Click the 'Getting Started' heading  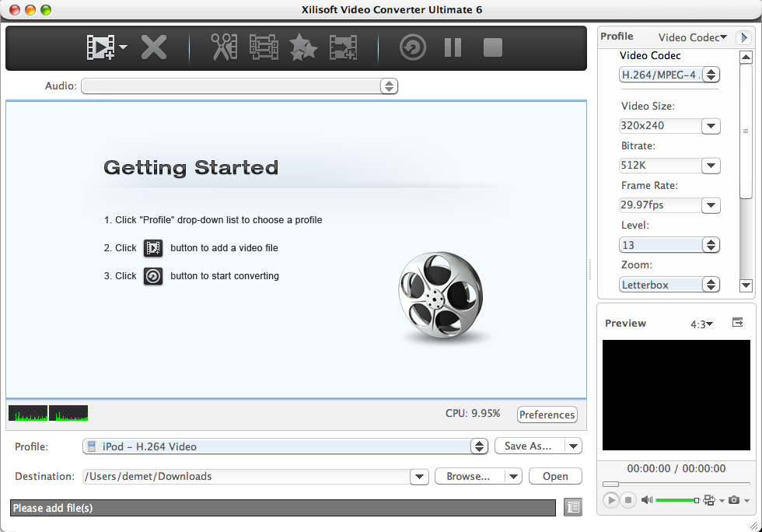pyautogui.click(x=191, y=168)
